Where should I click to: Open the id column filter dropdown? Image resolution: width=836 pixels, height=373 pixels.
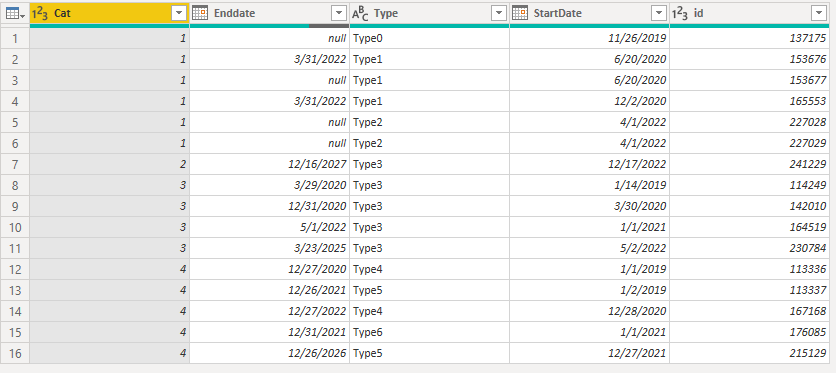(819, 14)
